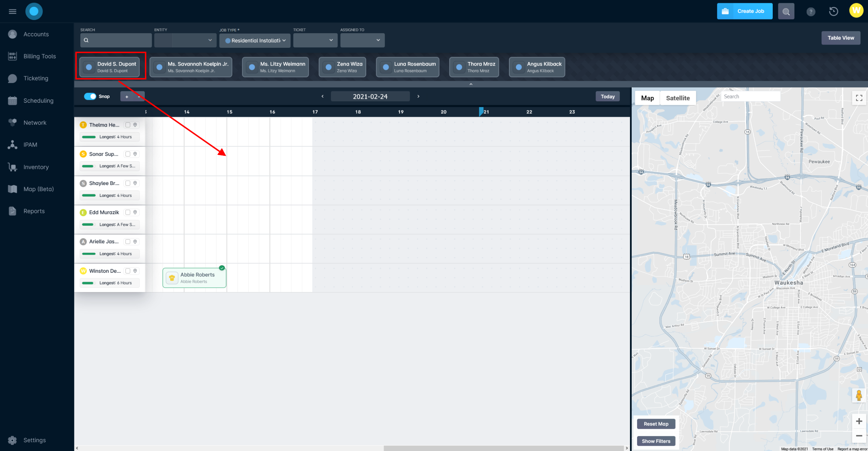Zoom out the map with minus
The height and width of the screenshot is (451, 868).
859,436
